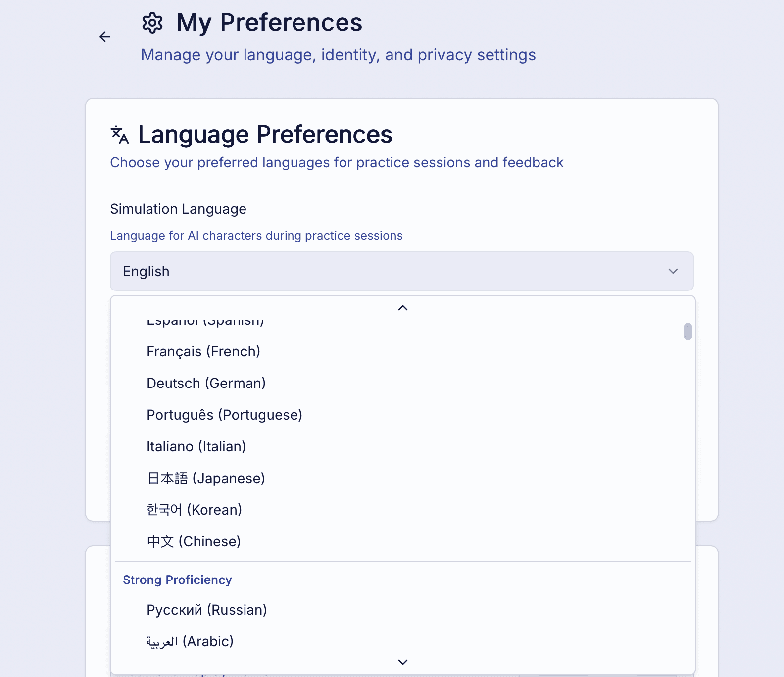This screenshot has height=677, width=784.
Task: Click the back arrow at top left
Action: click(105, 37)
